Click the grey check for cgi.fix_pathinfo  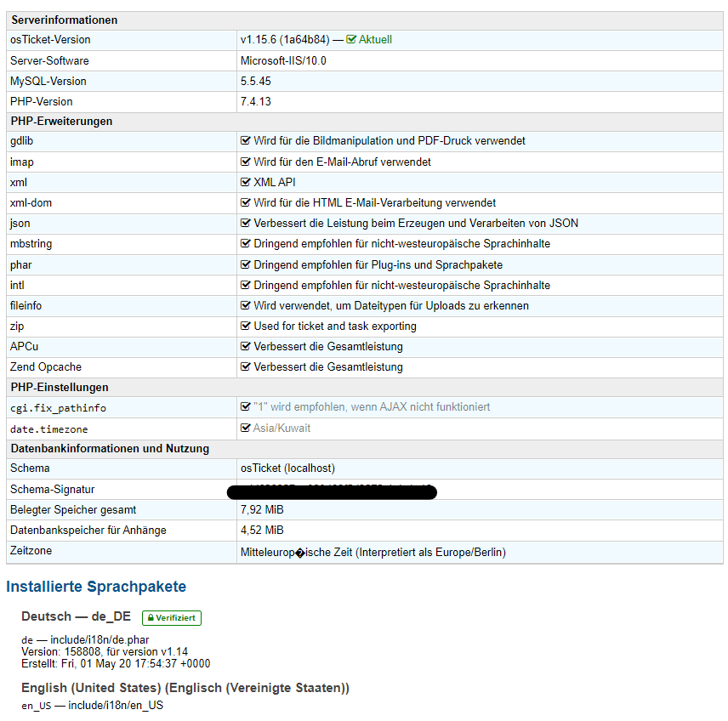pyautogui.click(x=246, y=407)
